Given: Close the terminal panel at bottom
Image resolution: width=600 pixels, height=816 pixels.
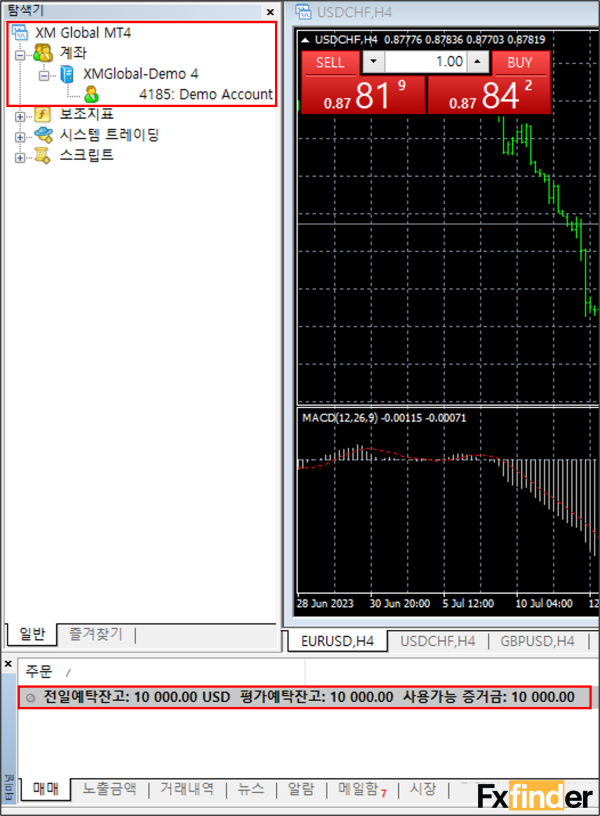Looking at the screenshot, I should pyautogui.click(x=8, y=664).
